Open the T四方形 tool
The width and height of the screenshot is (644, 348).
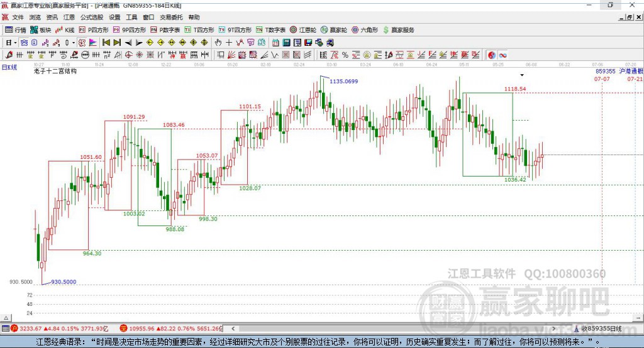tap(199, 30)
